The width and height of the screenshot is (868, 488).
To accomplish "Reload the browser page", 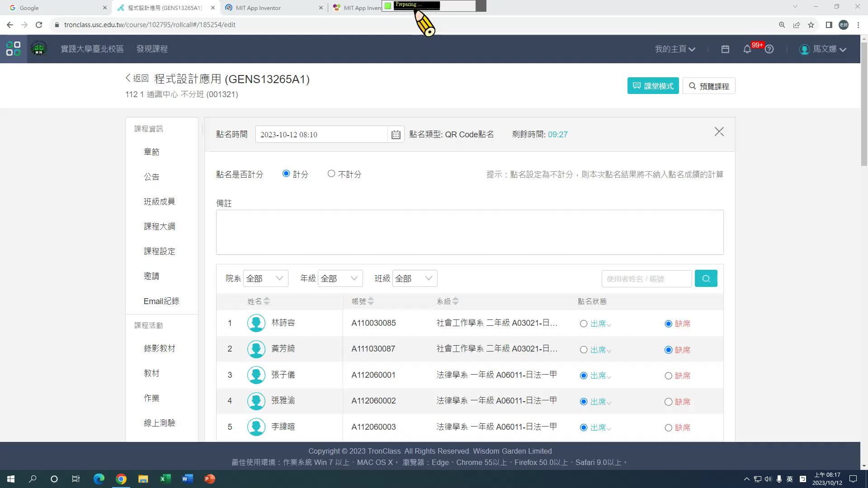I will (x=39, y=25).
